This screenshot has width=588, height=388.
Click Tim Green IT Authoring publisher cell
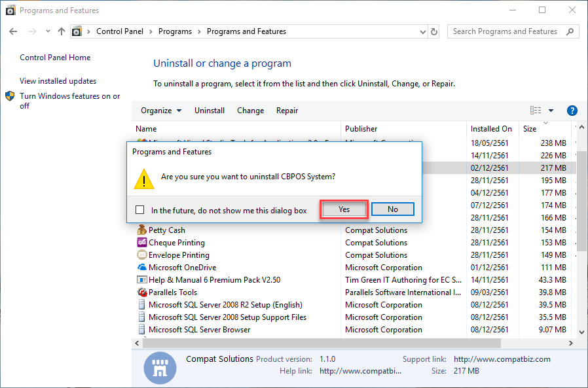pyautogui.click(x=403, y=279)
